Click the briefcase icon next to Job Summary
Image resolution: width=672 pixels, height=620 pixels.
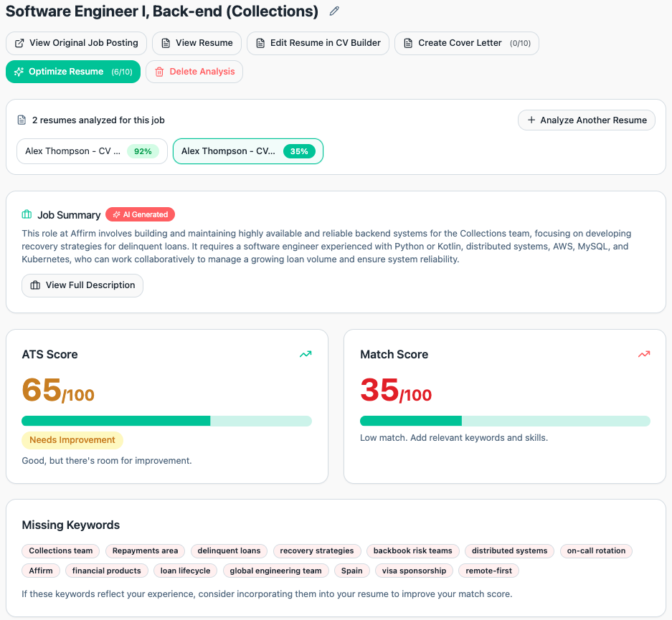27,214
